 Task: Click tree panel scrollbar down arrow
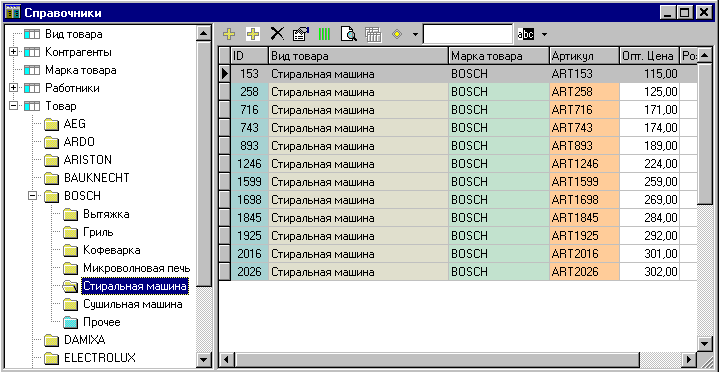[x=203, y=359]
